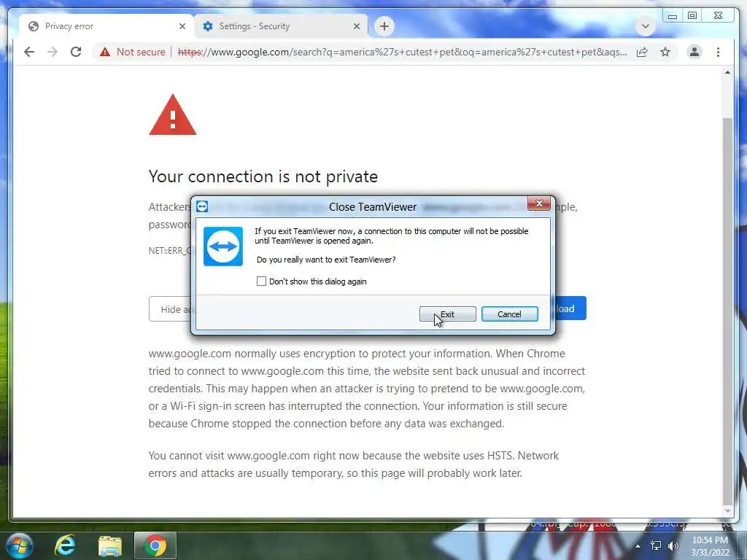Go forward in Chrome
747x560 pixels.
pos(53,52)
